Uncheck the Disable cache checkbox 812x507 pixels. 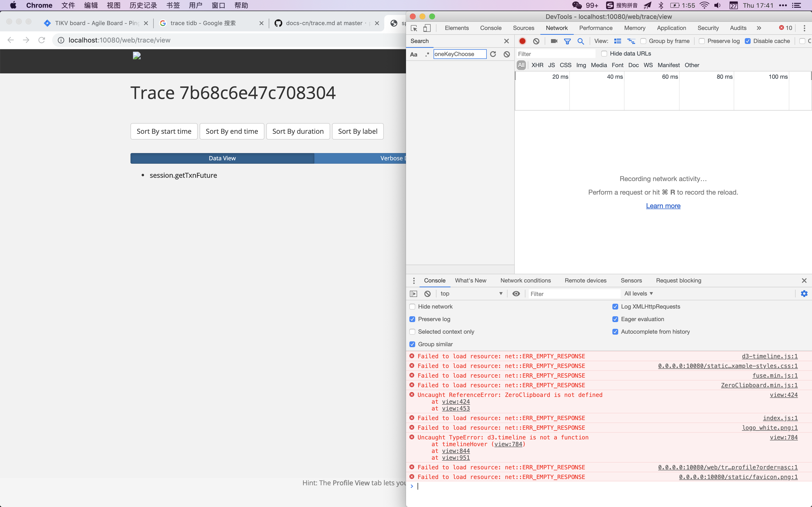[748, 41]
